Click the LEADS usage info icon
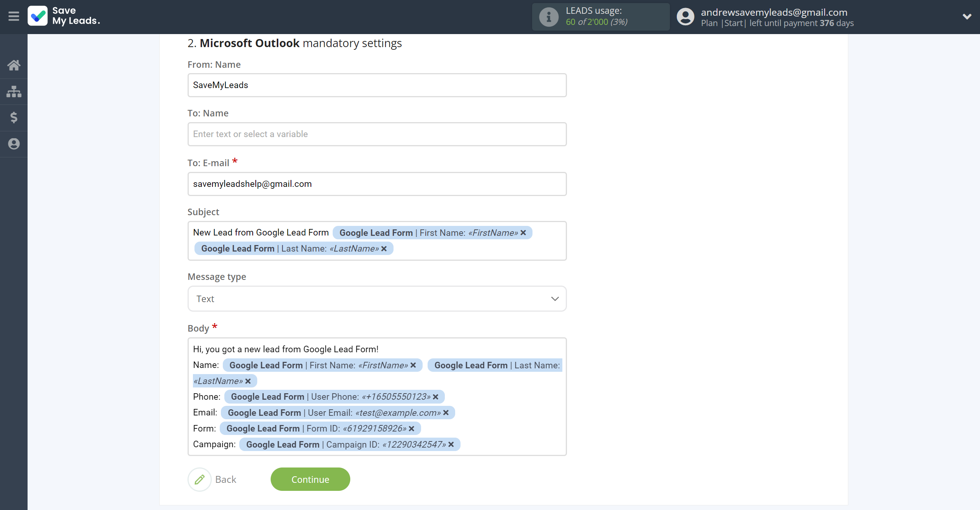The image size is (980, 510). (549, 17)
